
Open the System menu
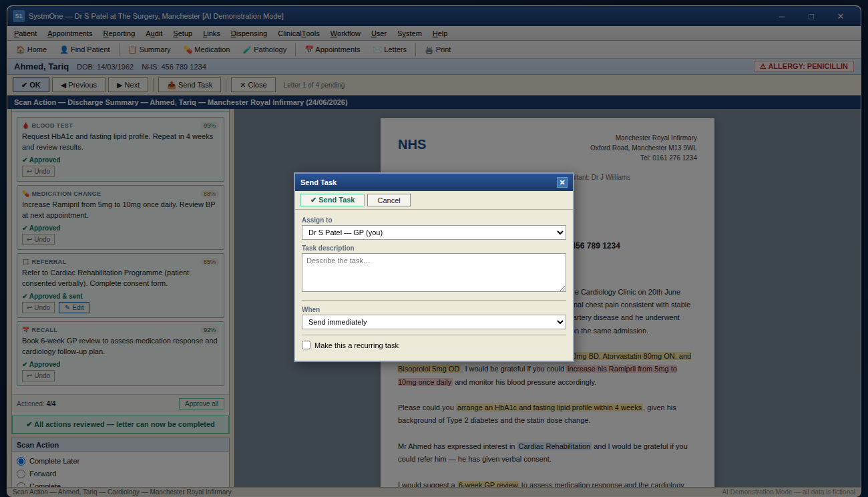point(409,33)
